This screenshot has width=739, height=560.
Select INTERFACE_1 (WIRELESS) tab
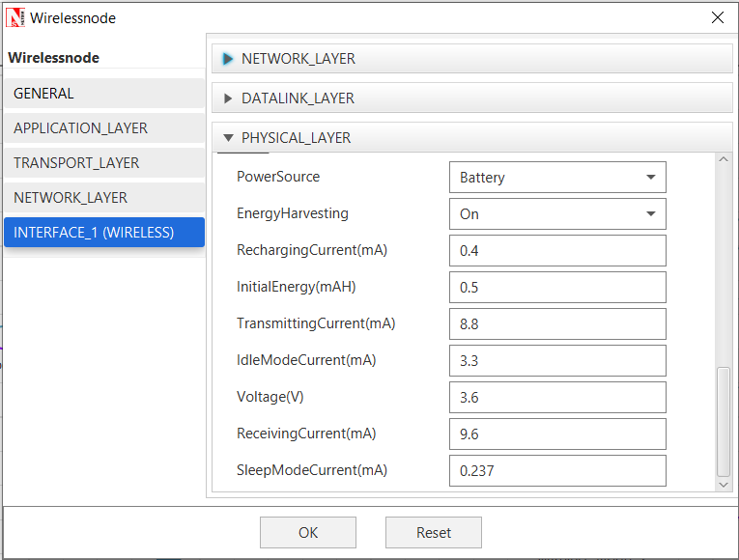[x=104, y=233]
